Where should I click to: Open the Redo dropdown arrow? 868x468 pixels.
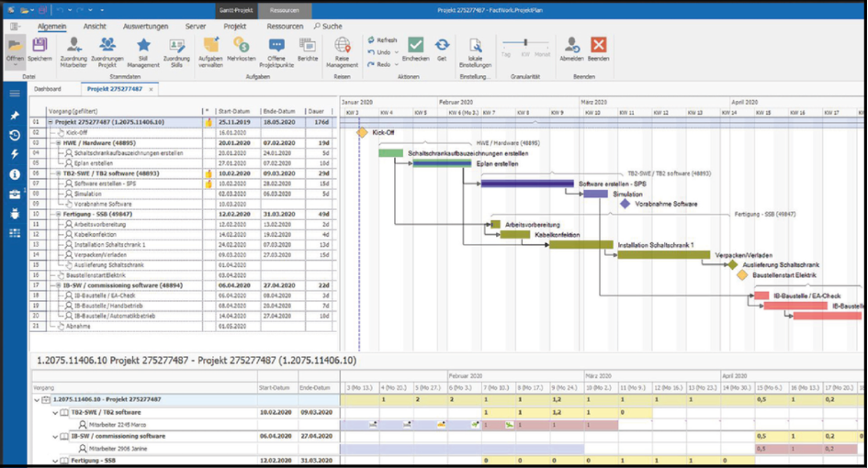click(x=397, y=64)
